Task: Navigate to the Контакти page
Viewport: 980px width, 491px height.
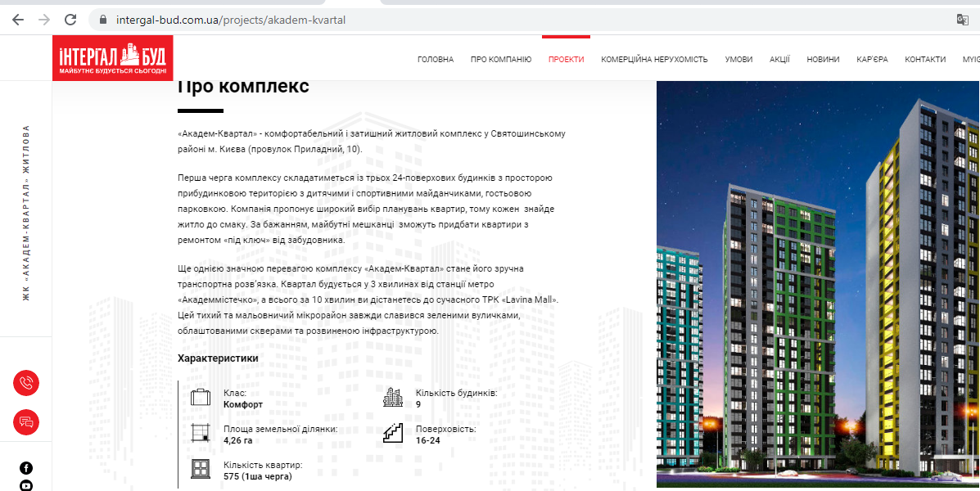Action: [x=924, y=60]
